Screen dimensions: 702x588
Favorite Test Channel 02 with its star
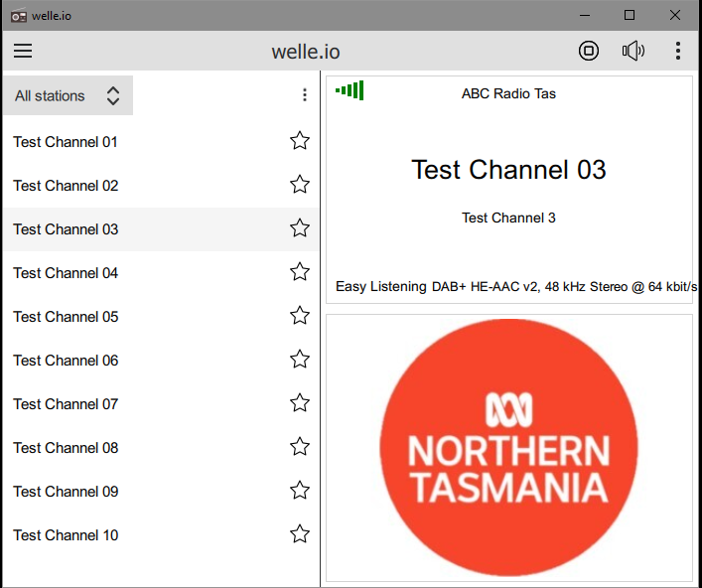[x=300, y=184]
